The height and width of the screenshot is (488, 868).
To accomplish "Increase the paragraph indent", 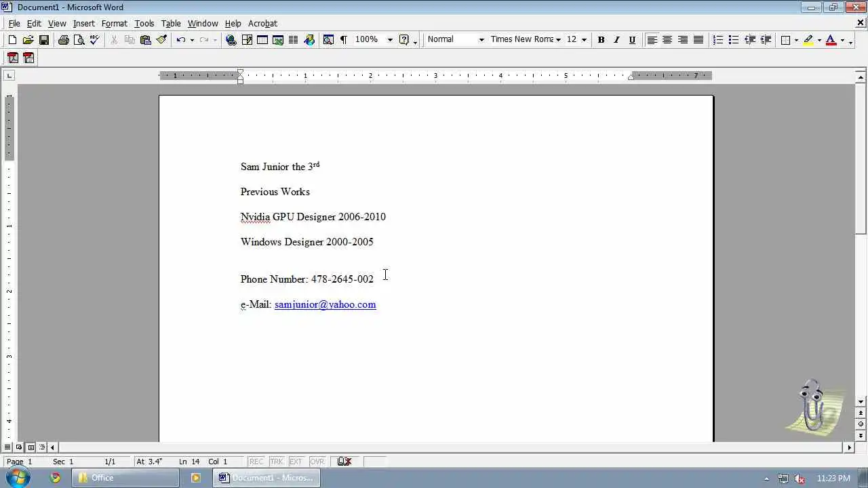I will click(766, 40).
